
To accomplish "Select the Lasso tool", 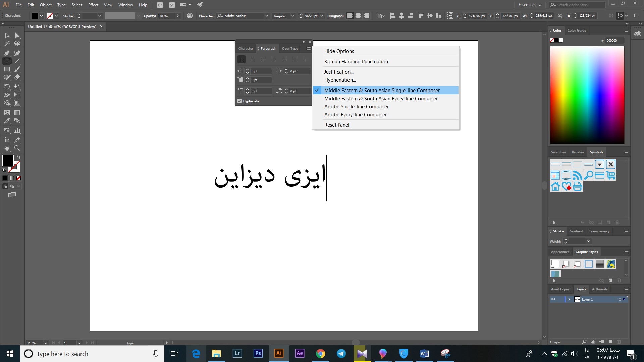I will [x=17, y=44].
